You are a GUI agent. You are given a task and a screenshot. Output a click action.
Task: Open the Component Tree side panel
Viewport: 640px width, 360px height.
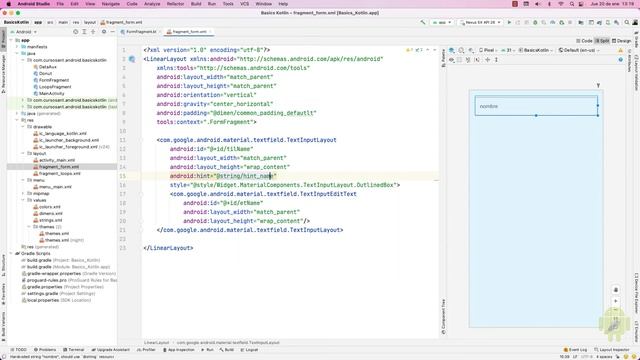(443, 317)
